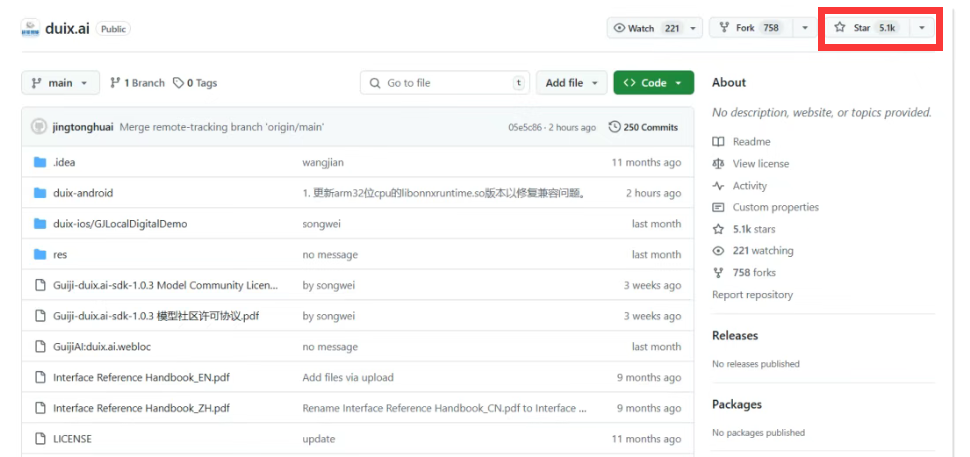This screenshot has width=970, height=457.
Task: Star the duix.ai repository
Action: [x=869, y=28]
